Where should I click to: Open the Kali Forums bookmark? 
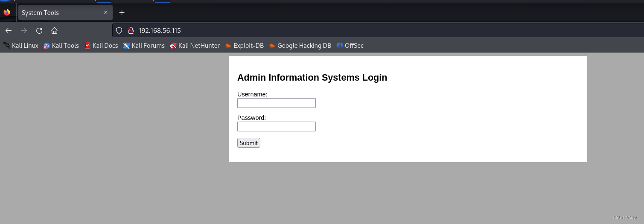144,46
